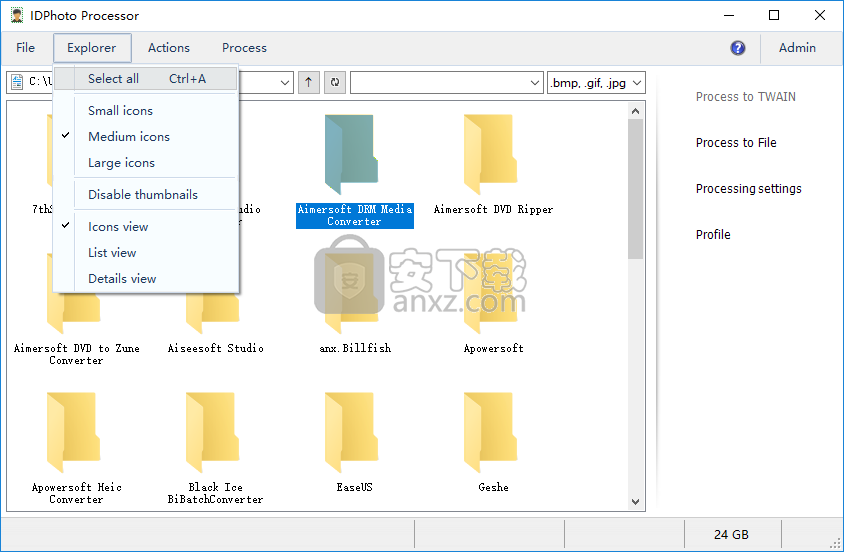Open the empty filter combo box
The height and width of the screenshot is (552, 844).
click(447, 82)
